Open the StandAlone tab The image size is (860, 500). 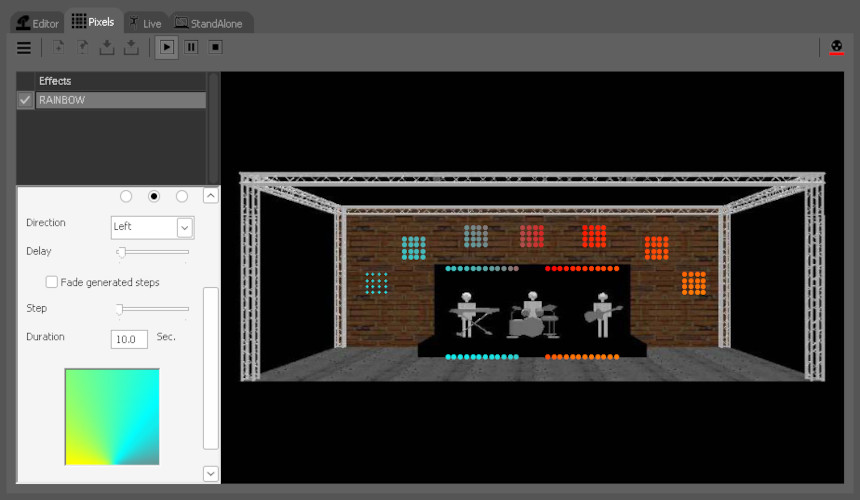pos(209,22)
